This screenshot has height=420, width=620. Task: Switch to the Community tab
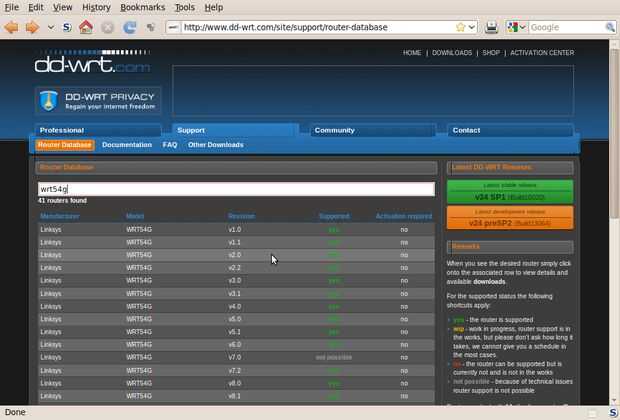tap(373, 130)
